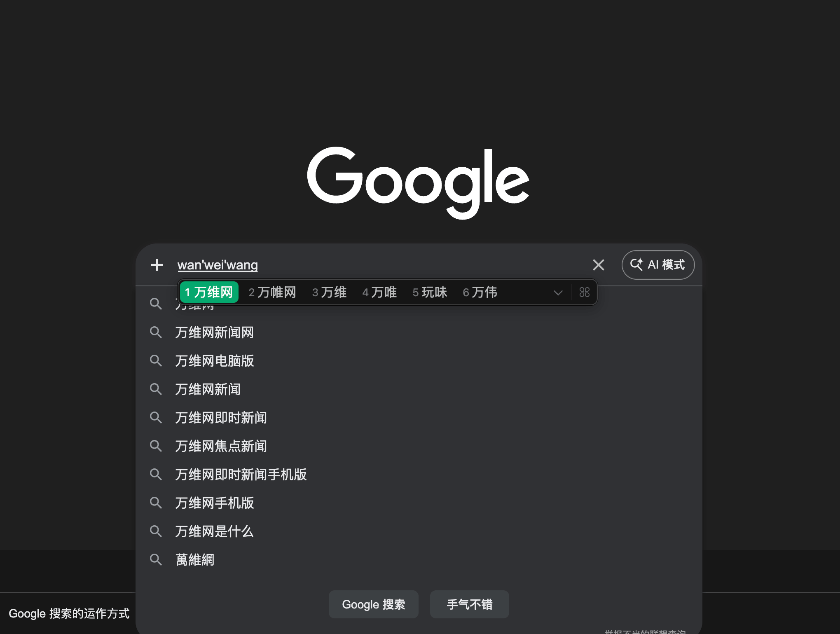Viewport: 840px width, 634px height.
Task: Pick IME candidate 3 万维
Action: click(329, 292)
